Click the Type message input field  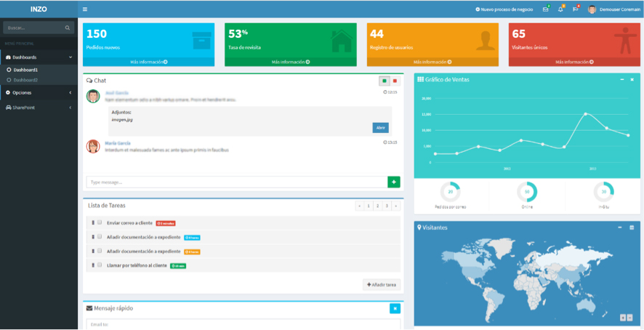(x=237, y=182)
